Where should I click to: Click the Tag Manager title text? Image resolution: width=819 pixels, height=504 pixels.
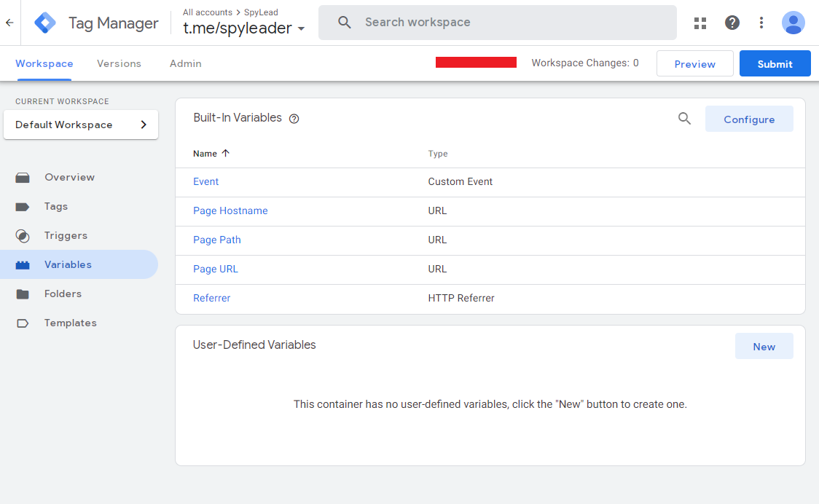(114, 23)
